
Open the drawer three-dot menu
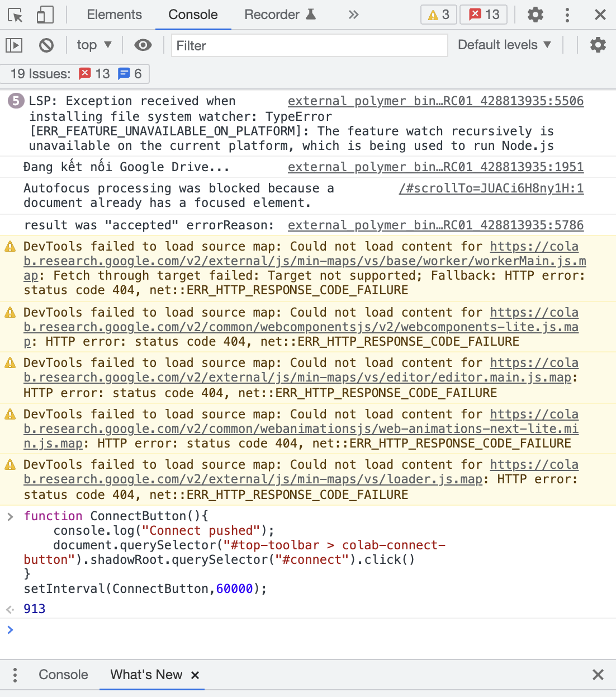pos(15,675)
